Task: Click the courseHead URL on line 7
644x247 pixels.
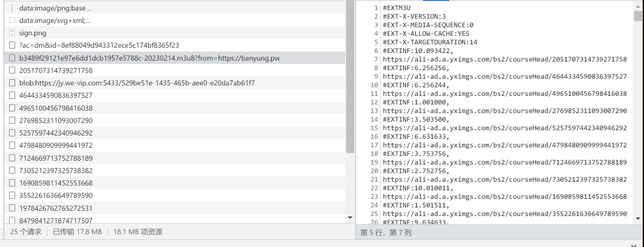Action: click(505, 59)
